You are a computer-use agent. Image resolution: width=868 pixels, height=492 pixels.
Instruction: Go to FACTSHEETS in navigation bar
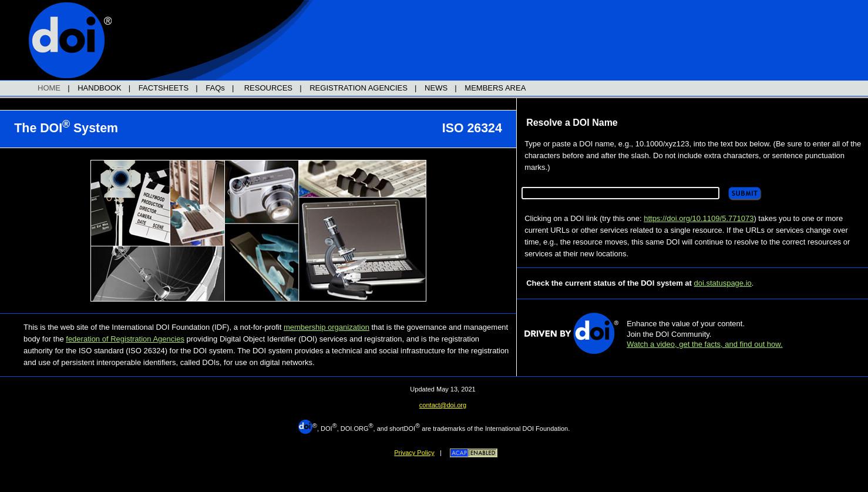163,88
